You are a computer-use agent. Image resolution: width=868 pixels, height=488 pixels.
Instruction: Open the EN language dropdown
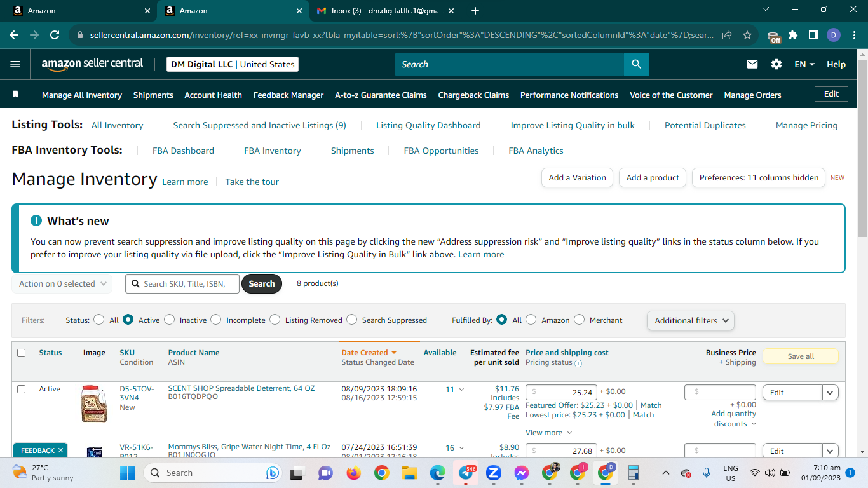[x=804, y=64]
